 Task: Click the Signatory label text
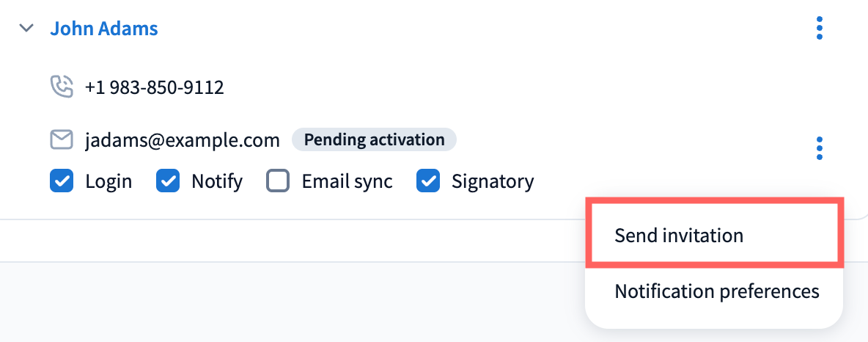coord(493,181)
